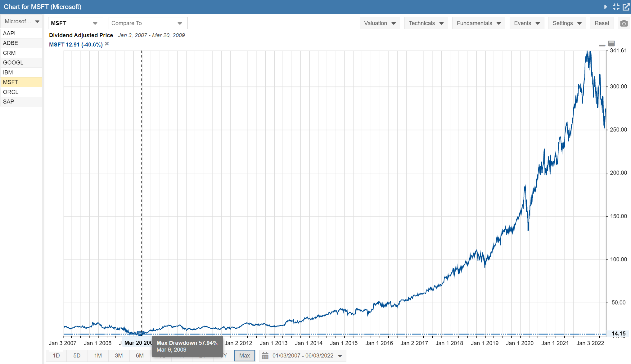Click the Jan 3 2022 axis label
Viewport: 631px width, 364px height.
(590, 343)
